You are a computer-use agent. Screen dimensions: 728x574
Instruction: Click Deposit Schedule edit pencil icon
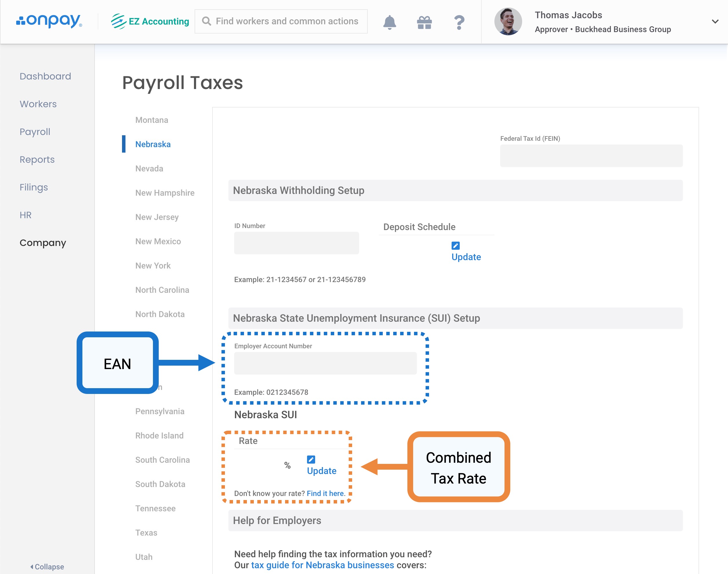coord(455,246)
